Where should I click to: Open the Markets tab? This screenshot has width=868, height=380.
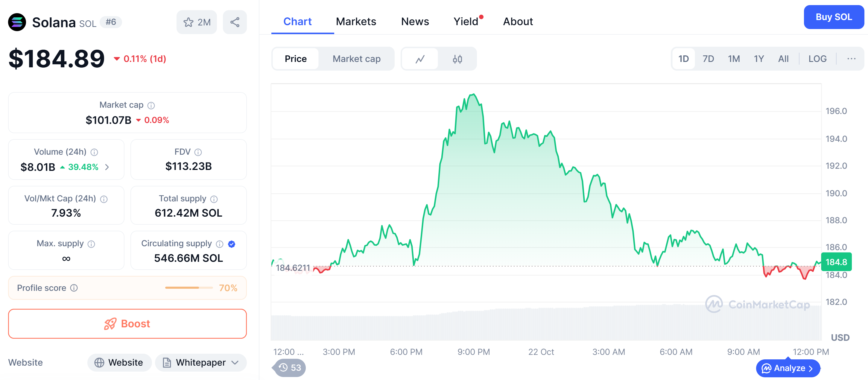[x=355, y=22]
